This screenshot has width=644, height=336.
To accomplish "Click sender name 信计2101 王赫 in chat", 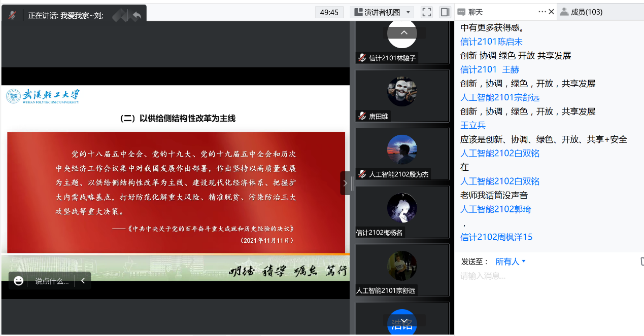I will point(490,69).
